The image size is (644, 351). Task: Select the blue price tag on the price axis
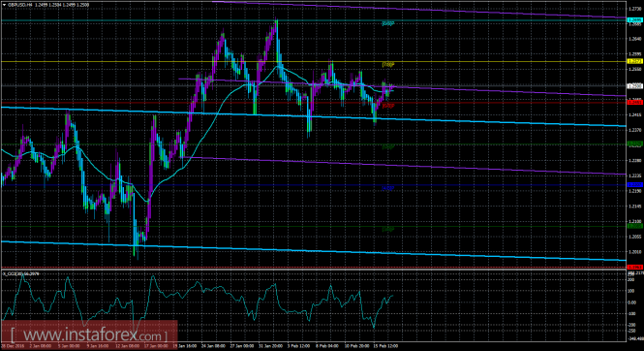pos(634,185)
